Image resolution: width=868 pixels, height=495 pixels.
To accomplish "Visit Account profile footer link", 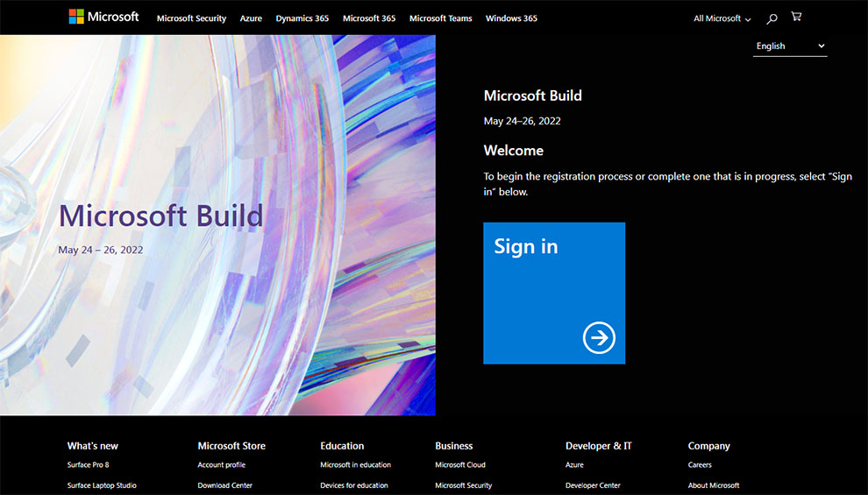I will point(222,465).
